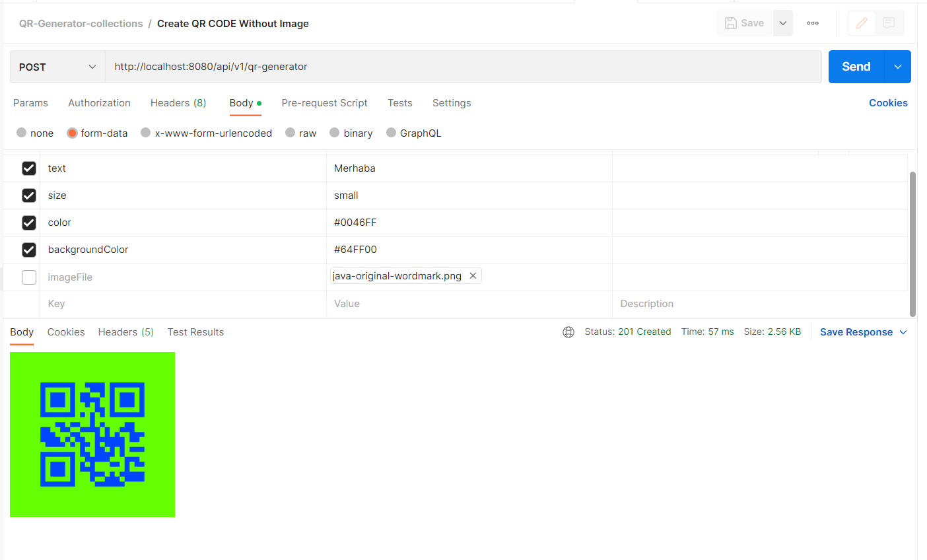927x560 pixels.
Task: Click the Merhaba value cell
Action: 469,168
